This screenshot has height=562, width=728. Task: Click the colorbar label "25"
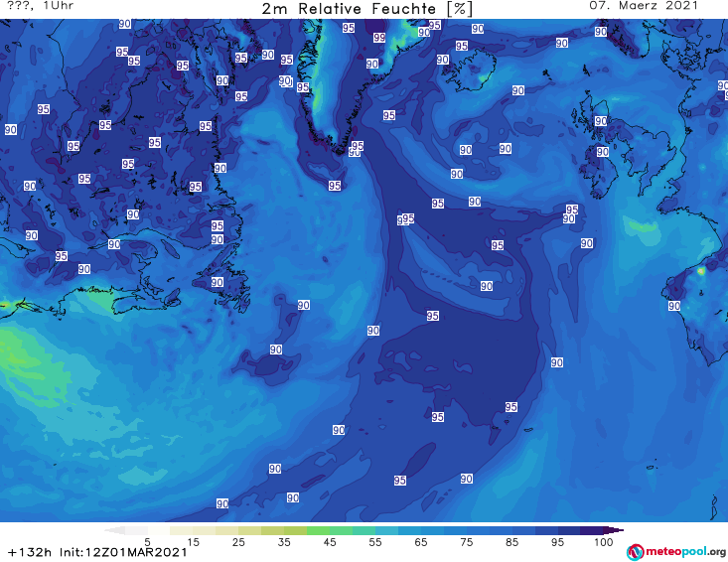(x=238, y=542)
